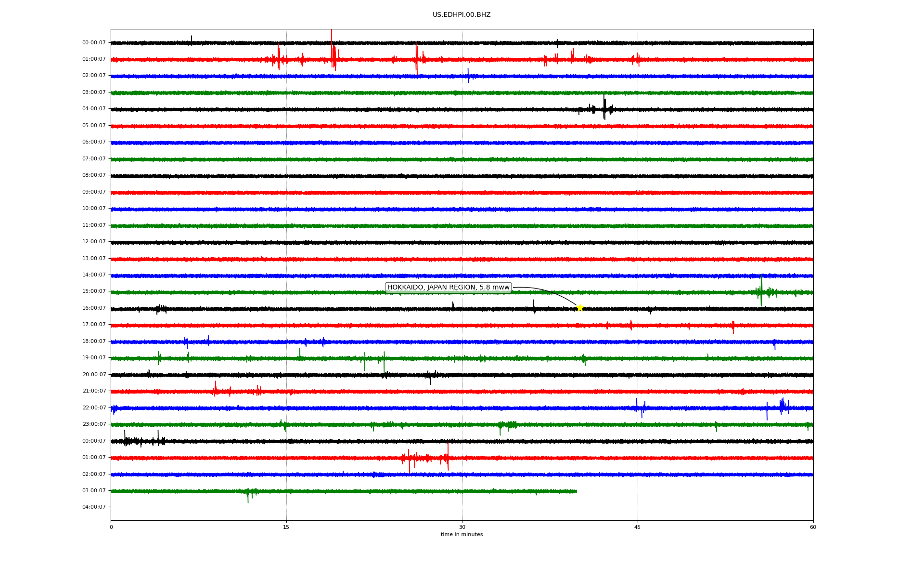Click the 18:00:07 row label

click(94, 341)
